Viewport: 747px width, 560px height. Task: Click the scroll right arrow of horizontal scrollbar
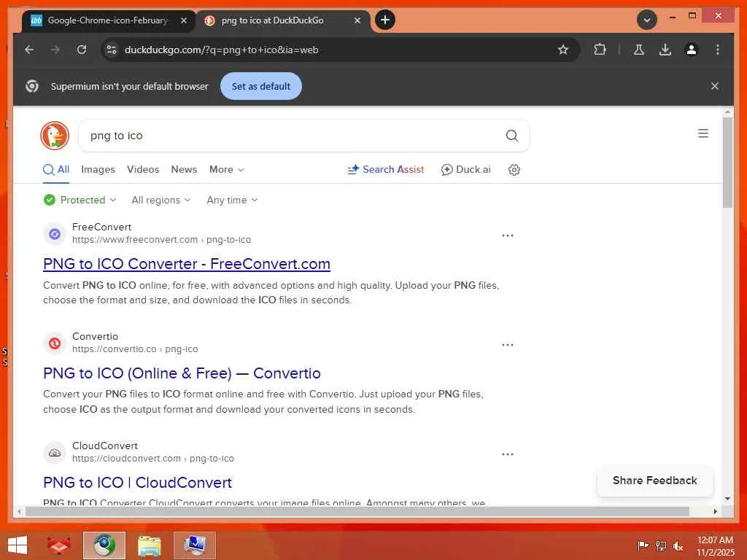pos(715,511)
